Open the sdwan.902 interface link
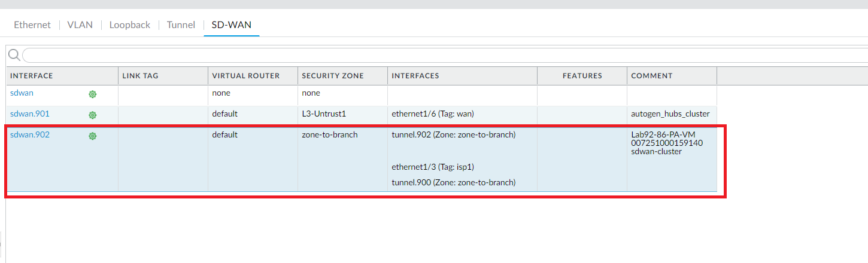868x263 pixels. coord(30,134)
